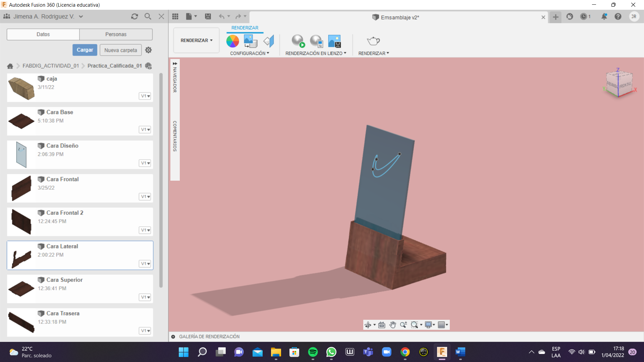Toggle the data panel grid button
This screenshot has height=362, width=644.
pos(175,16)
